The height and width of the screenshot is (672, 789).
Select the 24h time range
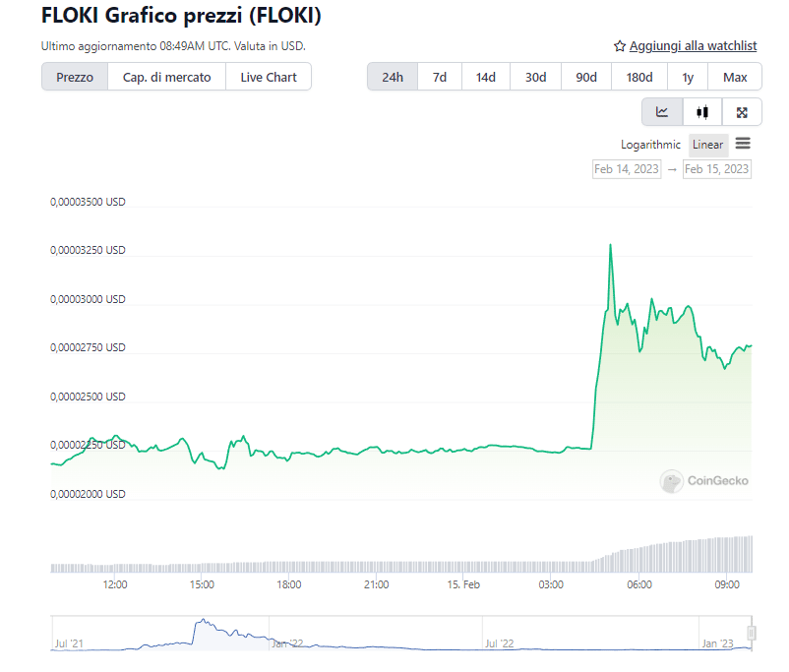(393, 77)
